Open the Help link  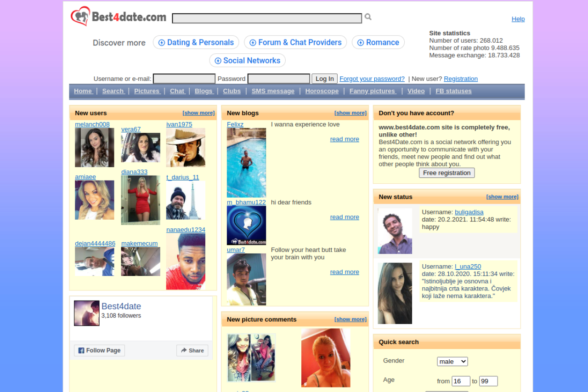click(518, 19)
